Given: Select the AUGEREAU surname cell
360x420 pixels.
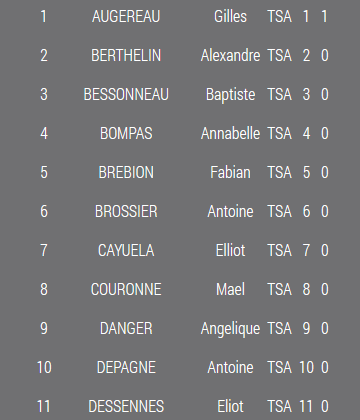Looking at the screenshot, I should click(126, 16).
